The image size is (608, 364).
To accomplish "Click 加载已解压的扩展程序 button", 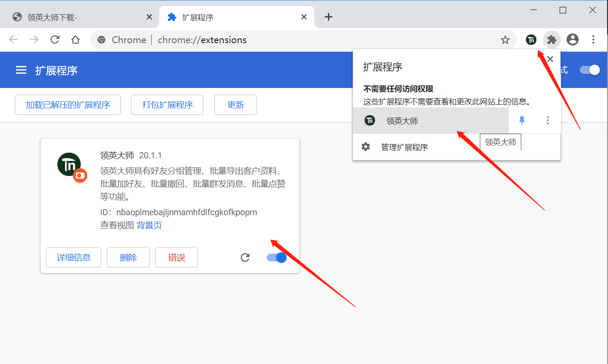I will 68,105.
